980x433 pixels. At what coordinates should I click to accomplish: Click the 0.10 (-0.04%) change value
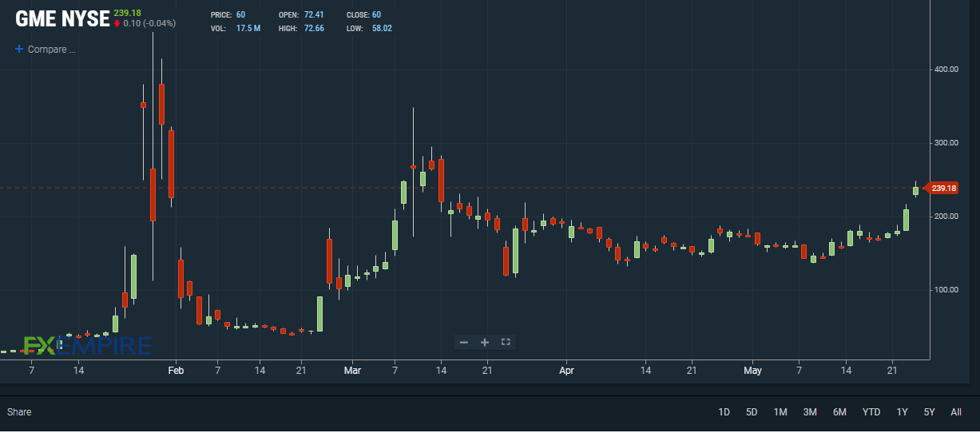pyautogui.click(x=149, y=24)
